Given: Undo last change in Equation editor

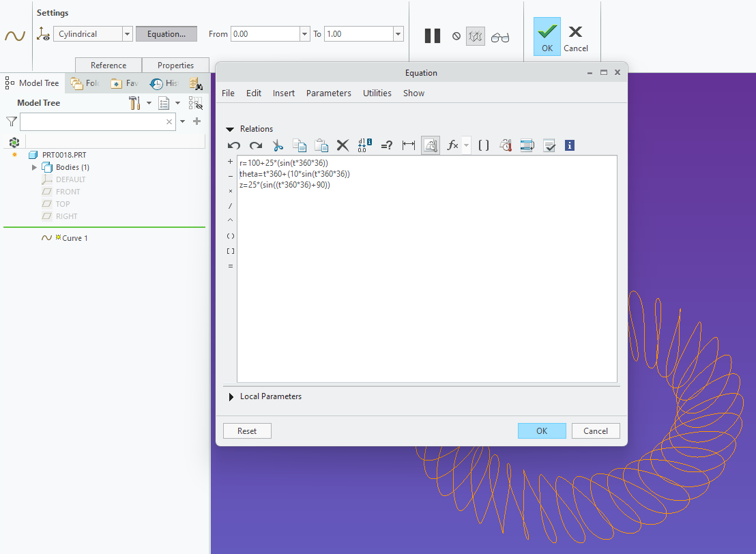Looking at the screenshot, I should (x=233, y=145).
